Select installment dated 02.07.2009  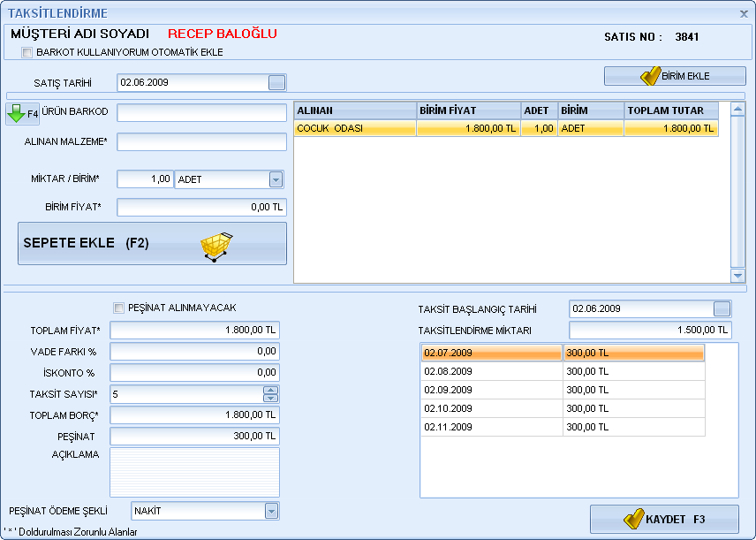point(563,353)
